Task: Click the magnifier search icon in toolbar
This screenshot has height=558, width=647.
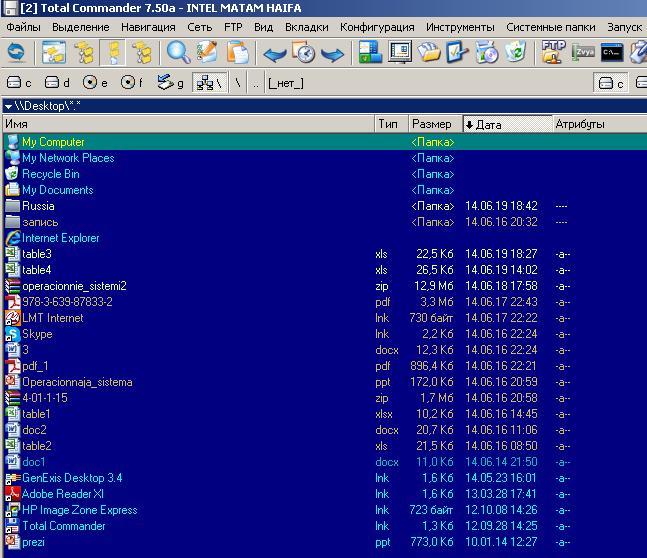Action: point(179,52)
